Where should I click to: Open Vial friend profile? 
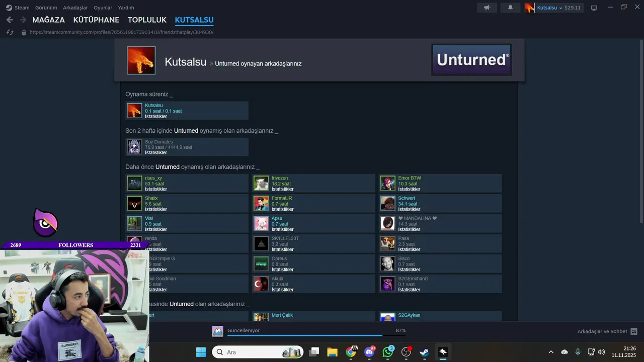click(x=149, y=218)
